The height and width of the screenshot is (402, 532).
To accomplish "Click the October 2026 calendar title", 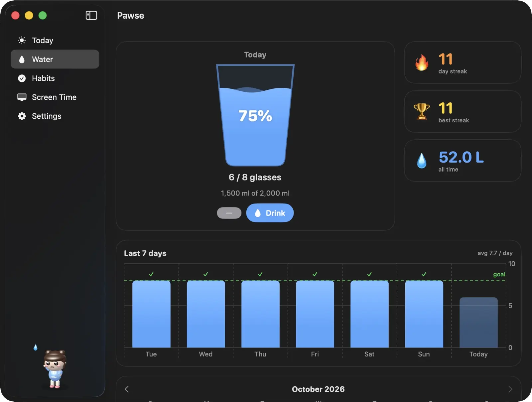I will [x=318, y=389].
